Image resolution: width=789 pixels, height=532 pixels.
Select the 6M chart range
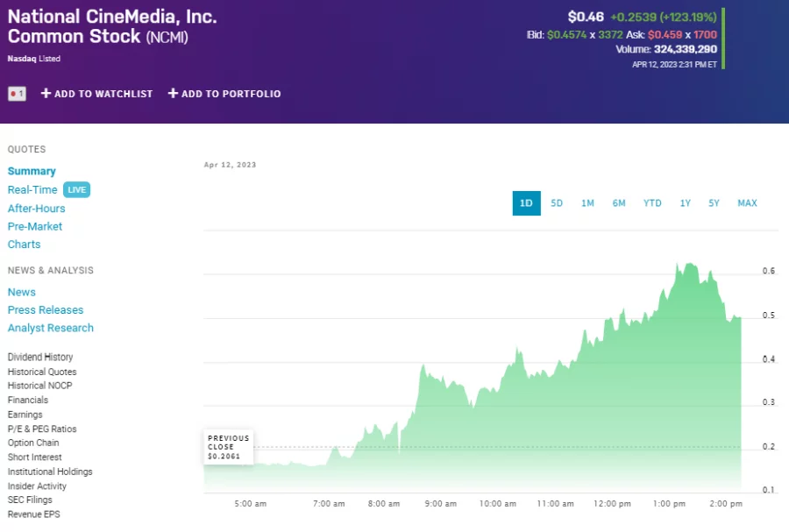pyautogui.click(x=619, y=202)
